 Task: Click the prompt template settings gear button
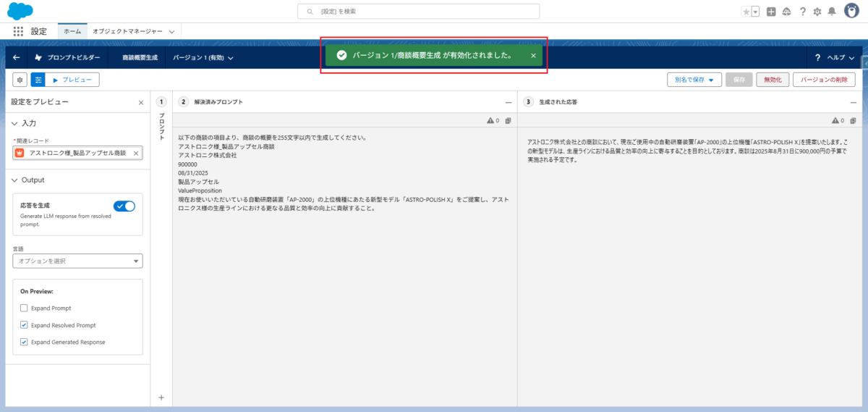tap(20, 80)
